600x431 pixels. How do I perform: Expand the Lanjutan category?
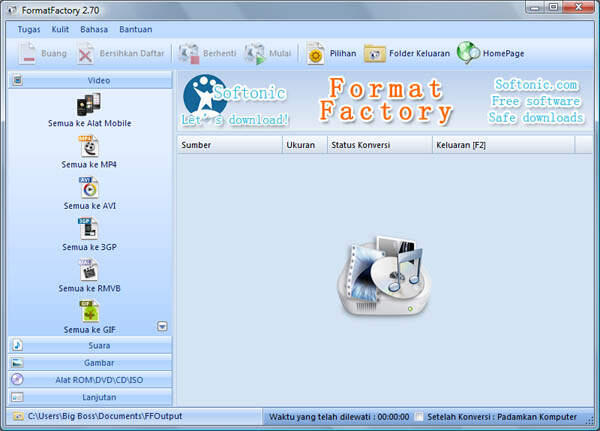pos(90,397)
